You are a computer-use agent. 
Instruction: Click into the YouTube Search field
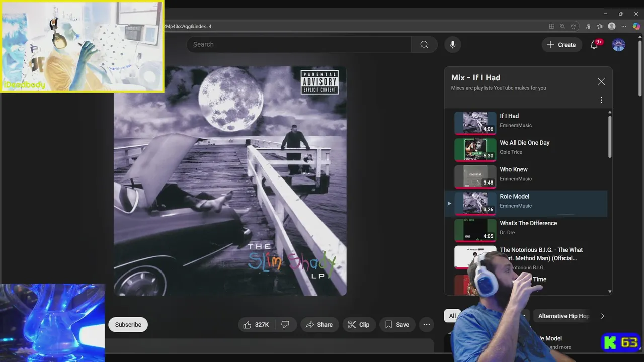point(299,45)
